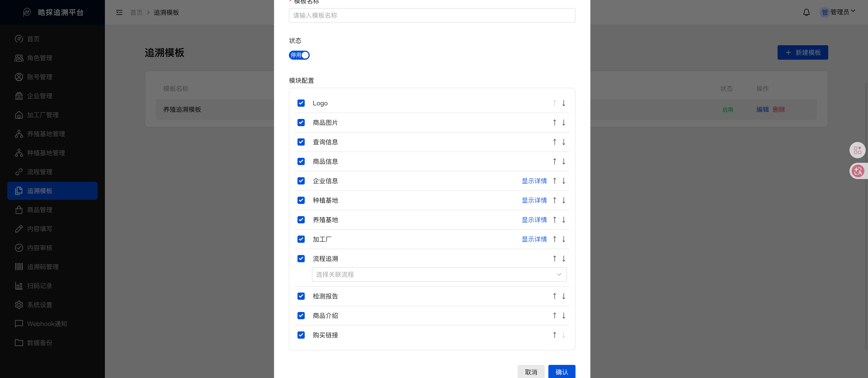
Task: Uncheck the 检测报告 checkbox
Action: [x=301, y=296]
